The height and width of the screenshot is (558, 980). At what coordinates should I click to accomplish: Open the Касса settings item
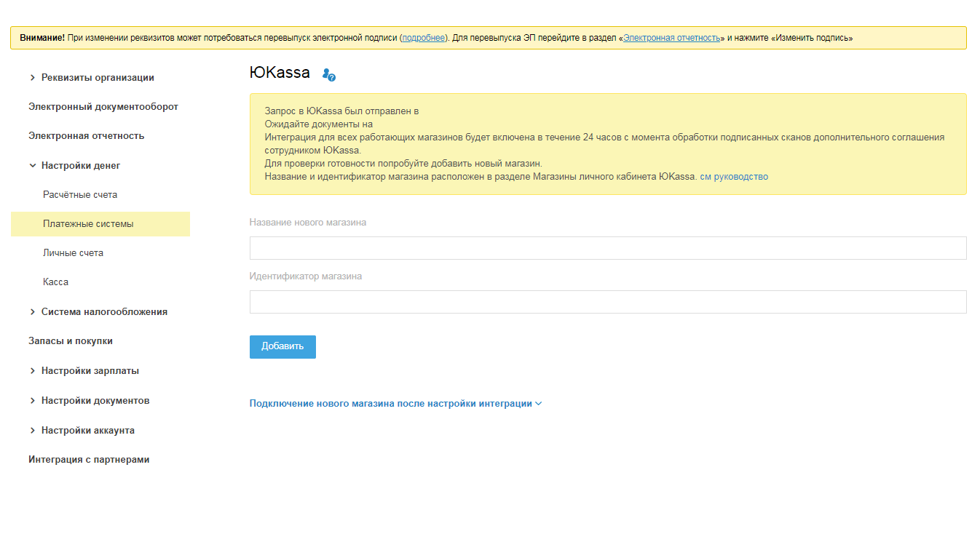[55, 282]
